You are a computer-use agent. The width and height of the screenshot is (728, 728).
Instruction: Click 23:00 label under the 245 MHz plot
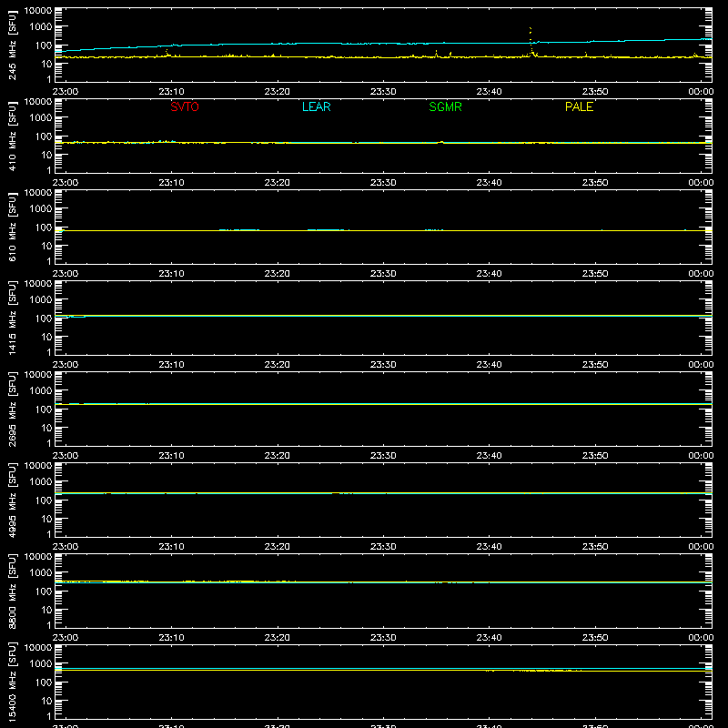[x=66, y=92]
